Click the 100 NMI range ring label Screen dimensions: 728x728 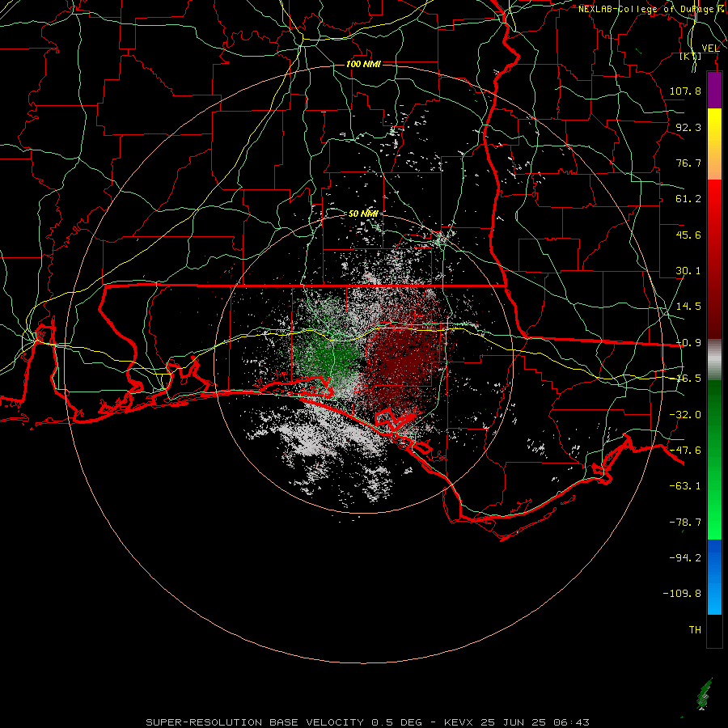click(363, 64)
